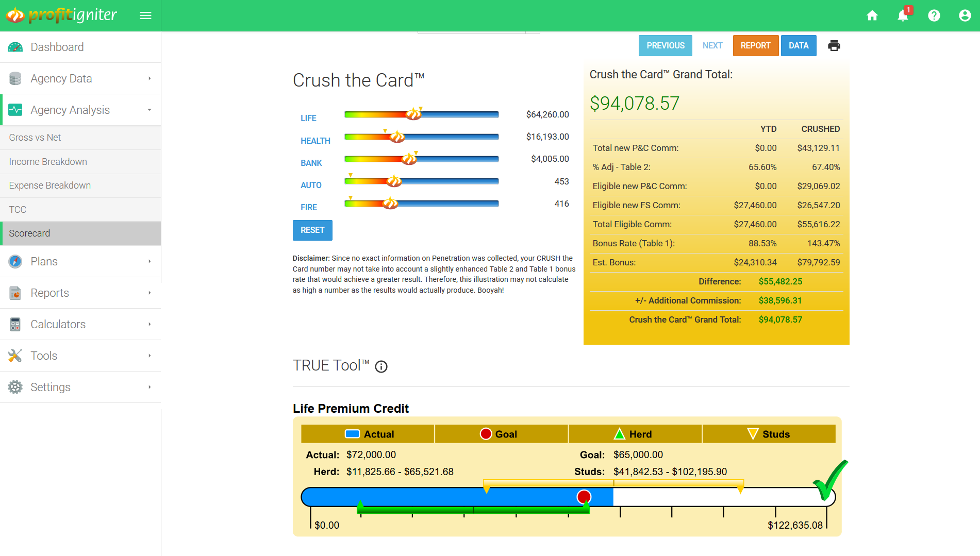Screen dimensions: 980x556
Task: Open the notifications bell
Action: coord(903,15)
